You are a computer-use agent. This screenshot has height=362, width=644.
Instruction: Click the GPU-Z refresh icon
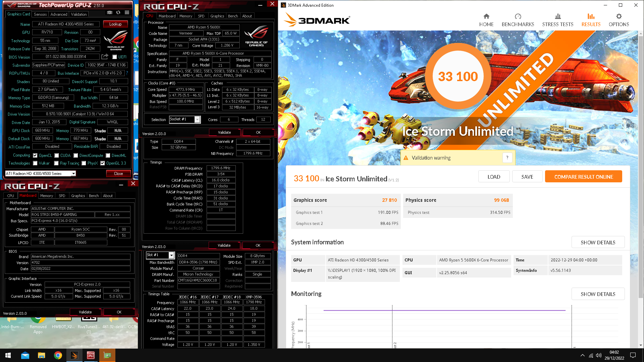coord(118,12)
